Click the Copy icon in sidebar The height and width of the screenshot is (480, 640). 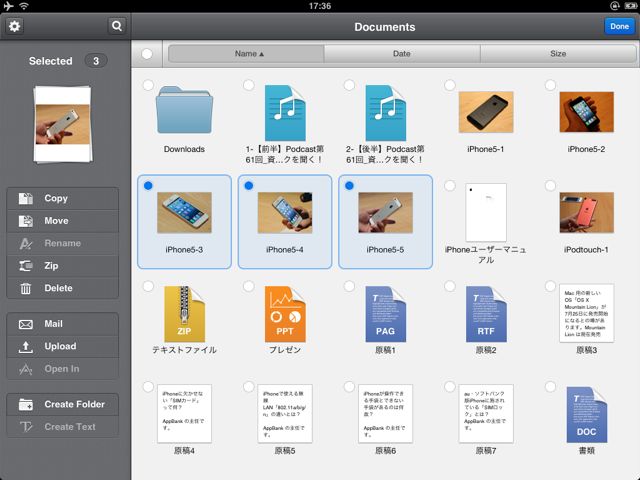pyautogui.click(x=26, y=198)
